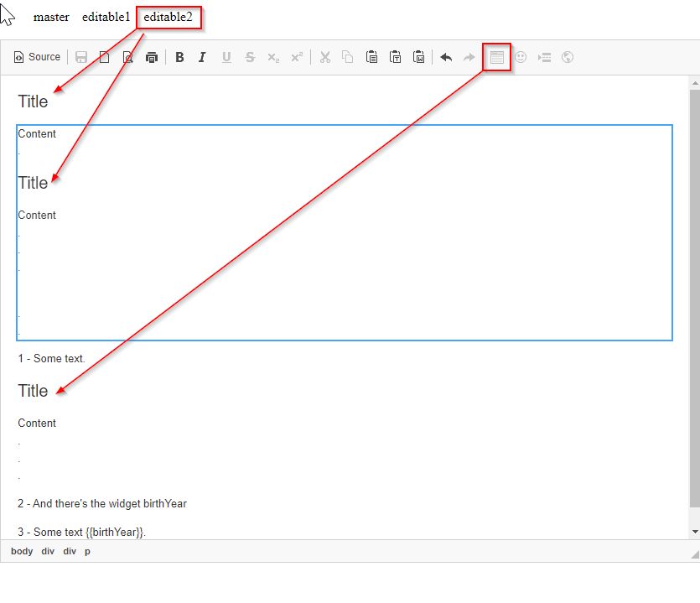The width and height of the screenshot is (700, 603).
Task: Click the scrollbar down arrow
Action: point(695,532)
